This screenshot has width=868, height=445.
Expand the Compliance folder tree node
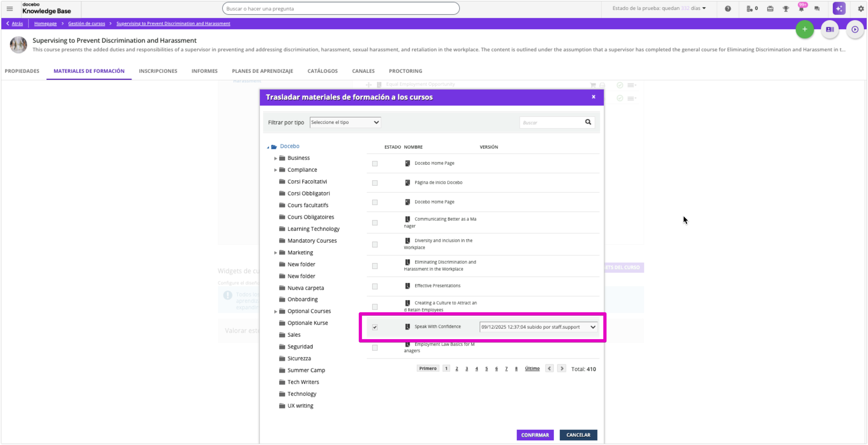[275, 170]
